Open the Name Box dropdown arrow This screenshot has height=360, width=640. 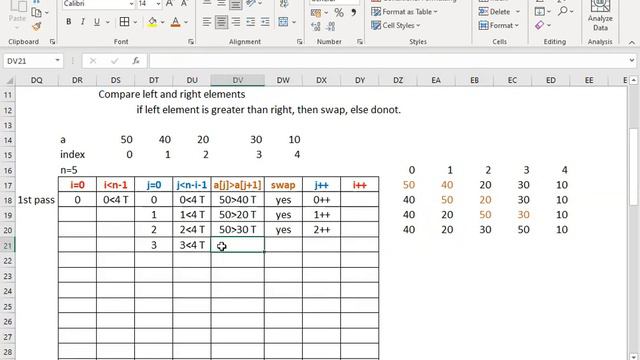click(58, 61)
